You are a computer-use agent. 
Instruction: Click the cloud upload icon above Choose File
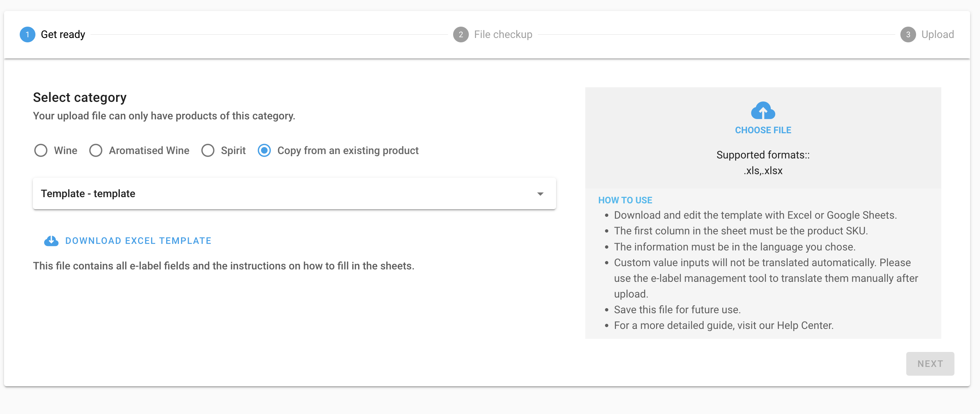coord(763,111)
